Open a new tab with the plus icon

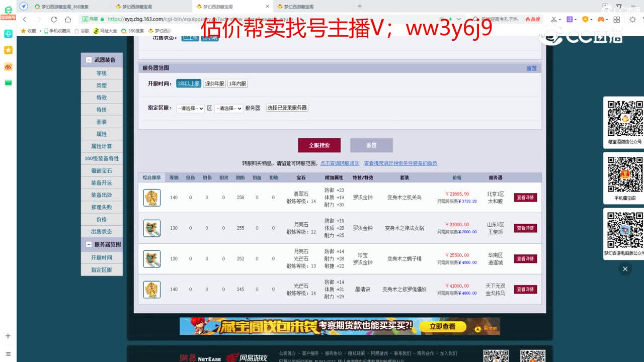point(360,6)
